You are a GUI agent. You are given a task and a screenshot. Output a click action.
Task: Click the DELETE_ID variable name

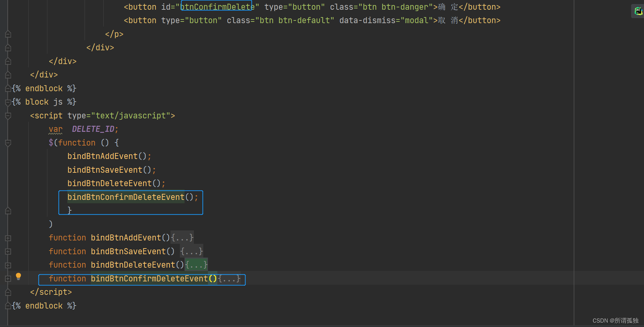[x=93, y=129]
